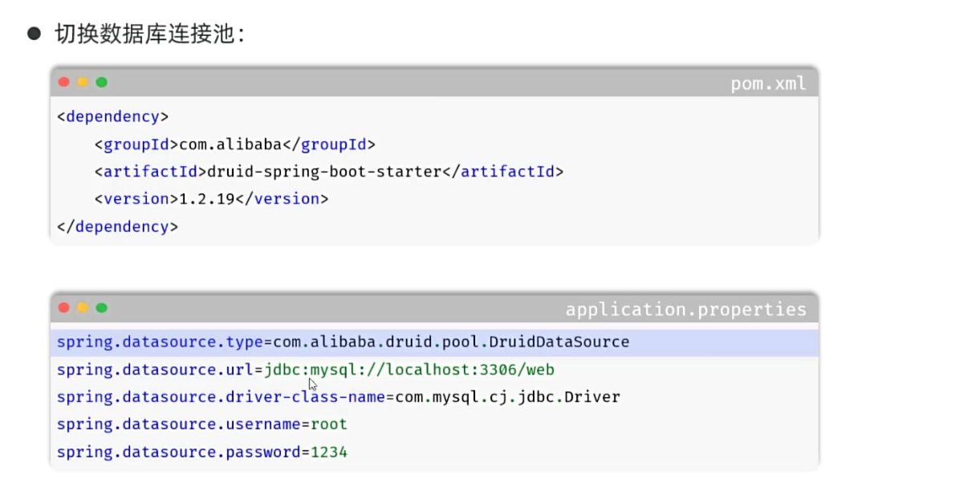
Task: Click the highlighted spring.datasource.type line
Action: [x=434, y=343]
